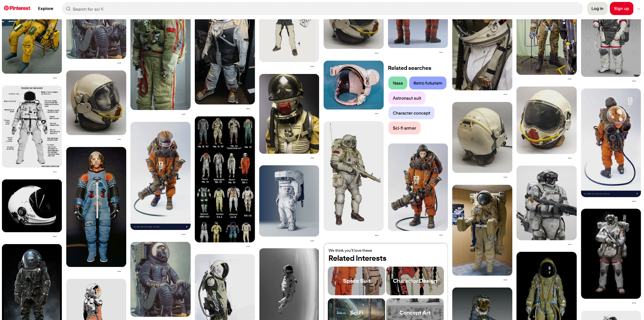Viewport: 644px width, 320px height.
Task: Open more options under spacesuit chart pin
Action: click(x=248, y=246)
